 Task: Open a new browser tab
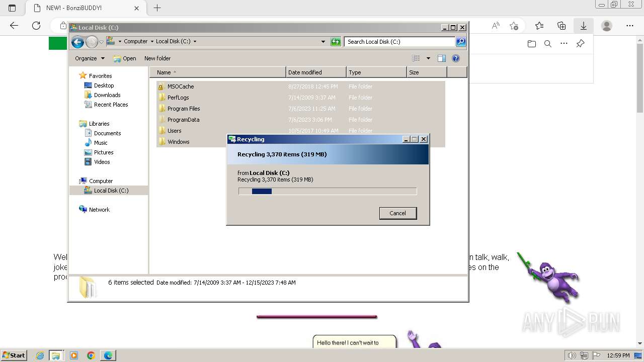157,8
